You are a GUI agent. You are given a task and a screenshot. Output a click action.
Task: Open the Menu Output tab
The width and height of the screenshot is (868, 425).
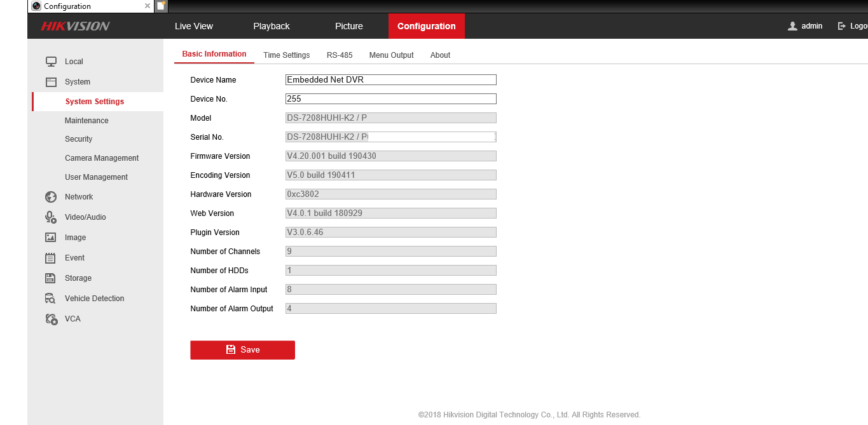point(391,55)
